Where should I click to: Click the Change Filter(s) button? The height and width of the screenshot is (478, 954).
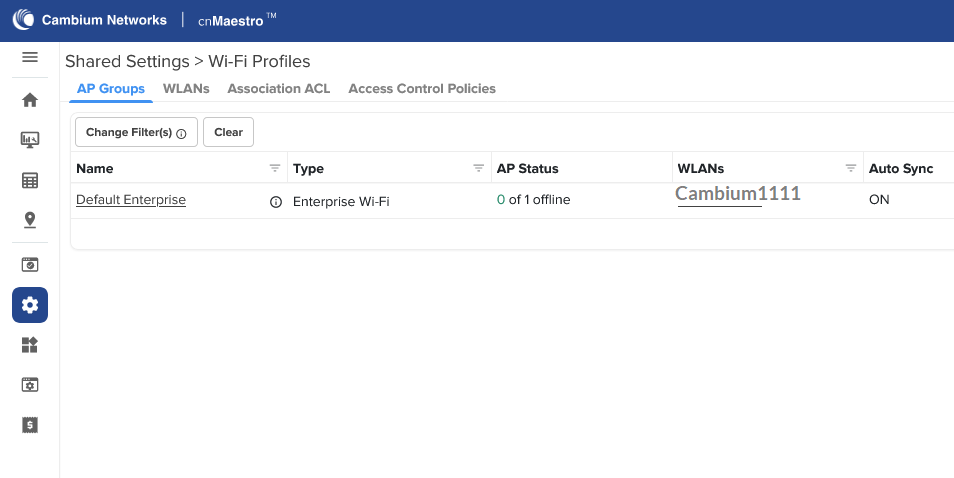click(136, 132)
